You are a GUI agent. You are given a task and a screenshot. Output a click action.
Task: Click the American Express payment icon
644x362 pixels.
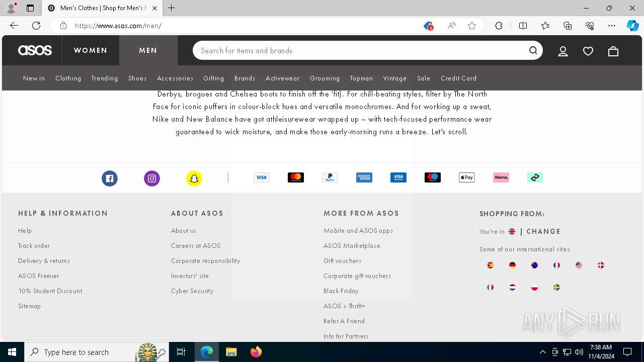[x=364, y=177]
